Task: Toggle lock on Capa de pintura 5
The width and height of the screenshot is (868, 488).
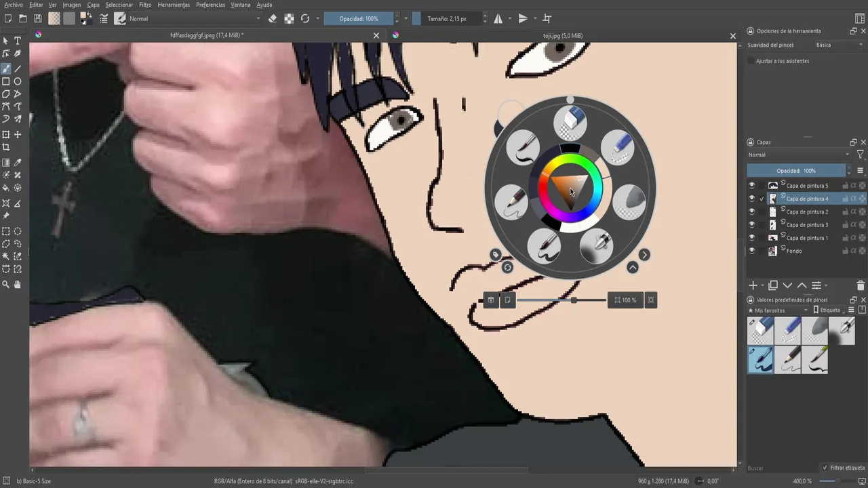Action: (x=846, y=185)
